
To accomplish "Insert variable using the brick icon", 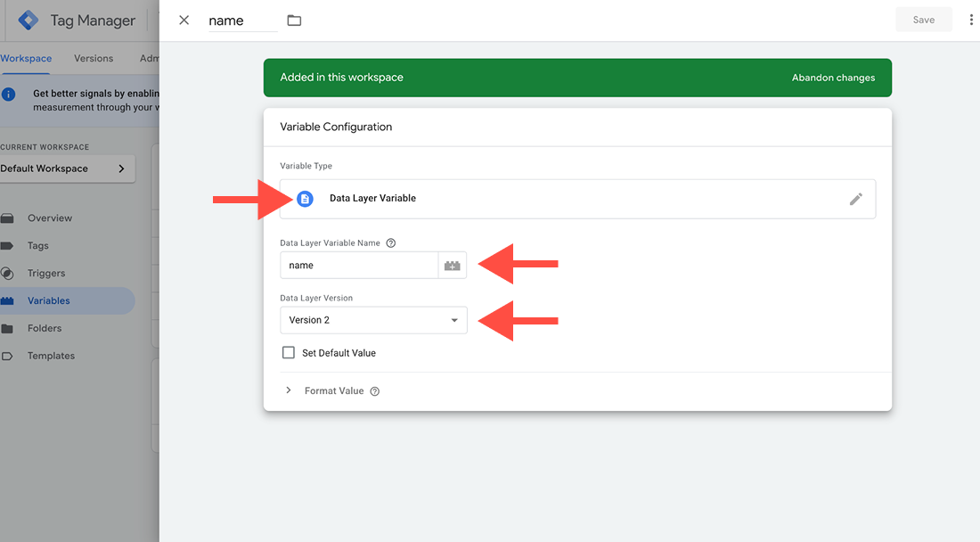I will click(453, 266).
